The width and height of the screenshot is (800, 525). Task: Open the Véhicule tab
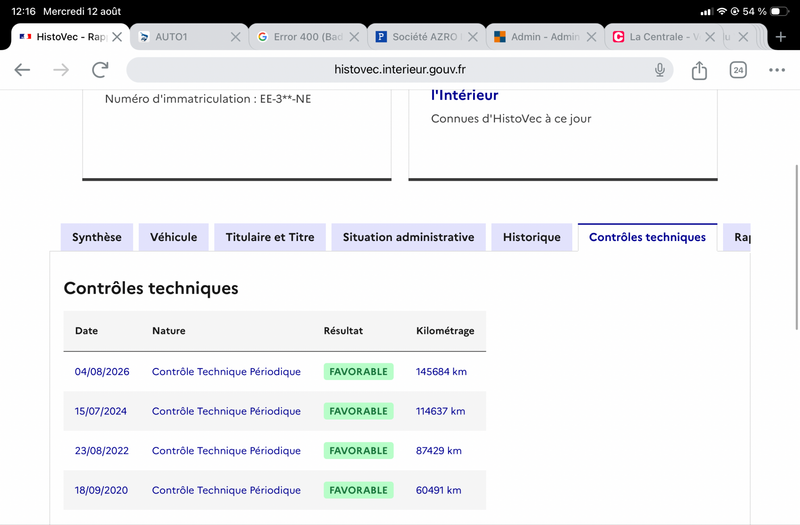tap(173, 237)
